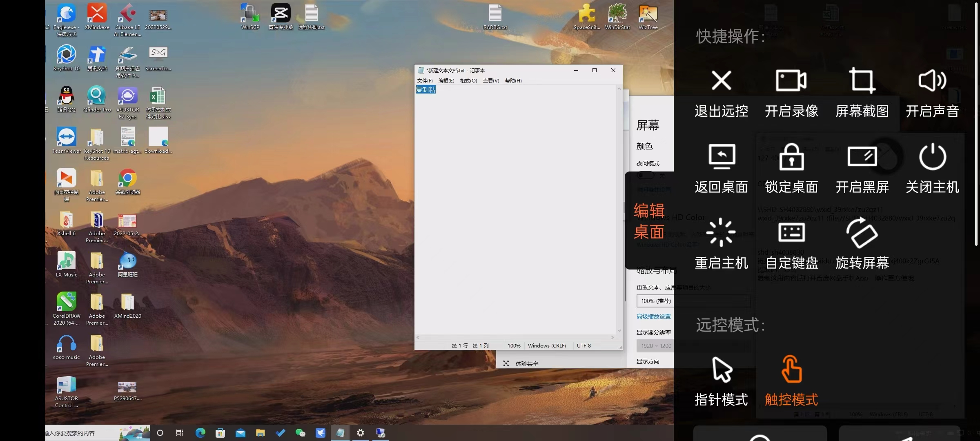The width and height of the screenshot is (980, 441).
Task: Open Notepad 帮助(H) menu
Action: [x=513, y=81]
